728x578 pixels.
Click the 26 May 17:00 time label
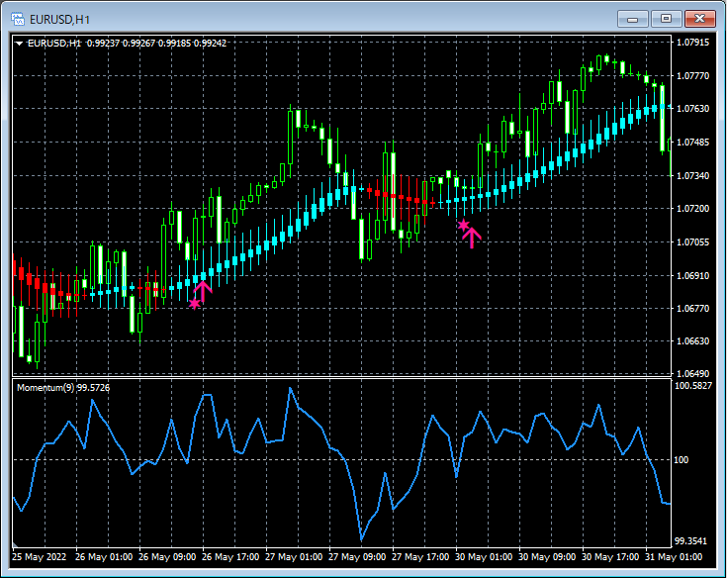(230, 556)
